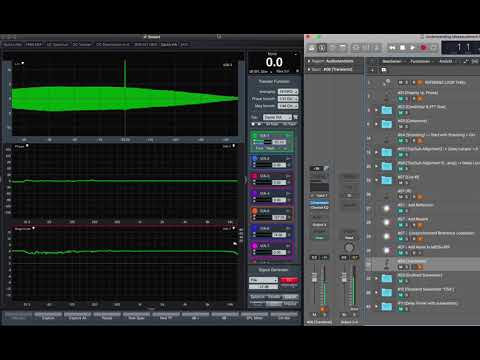This screenshot has width=480, height=360.
Task: Click the #05 folder track icon
Action: (387, 152)
